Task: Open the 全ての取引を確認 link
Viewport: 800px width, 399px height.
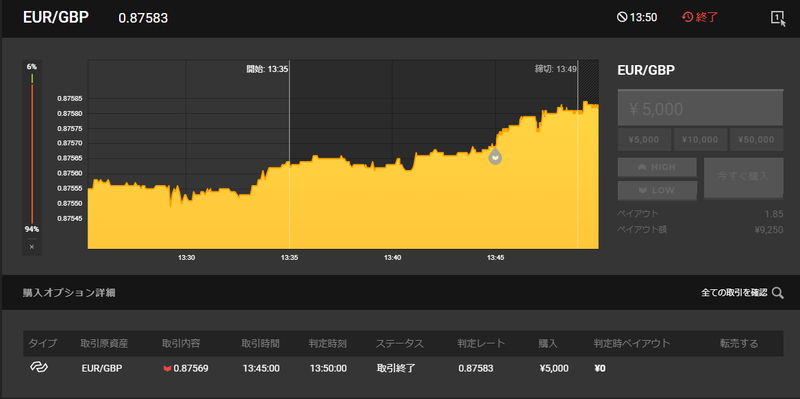Action: [x=734, y=293]
